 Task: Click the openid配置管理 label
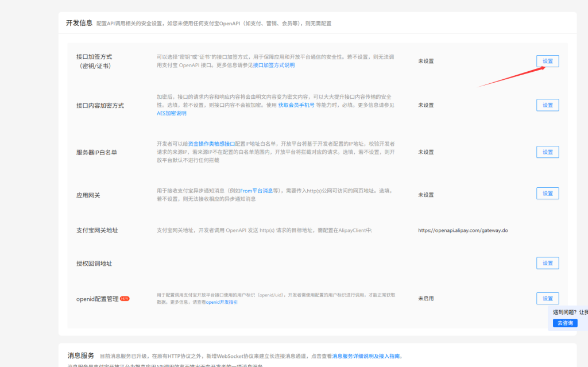pyautogui.click(x=97, y=299)
